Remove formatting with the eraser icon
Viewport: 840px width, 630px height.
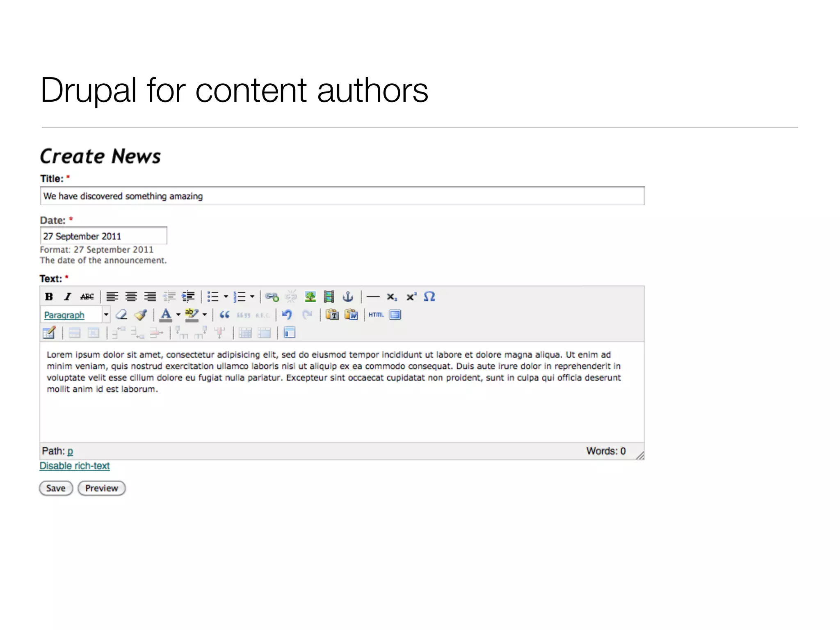point(121,315)
